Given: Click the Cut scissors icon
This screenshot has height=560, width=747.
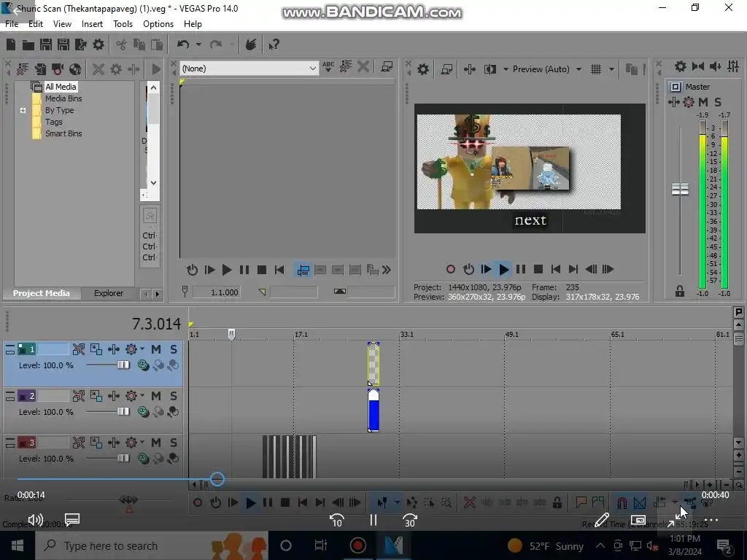Looking at the screenshot, I should click(x=122, y=44).
